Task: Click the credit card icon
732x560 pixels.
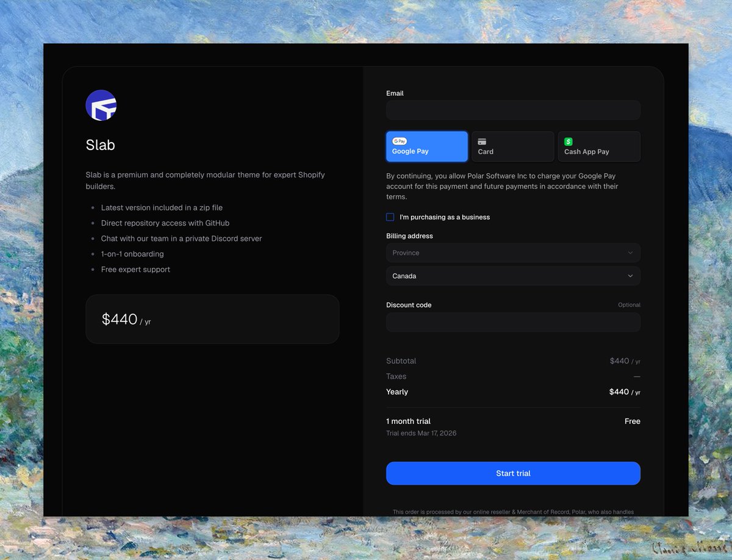Action: coord(482,142)
